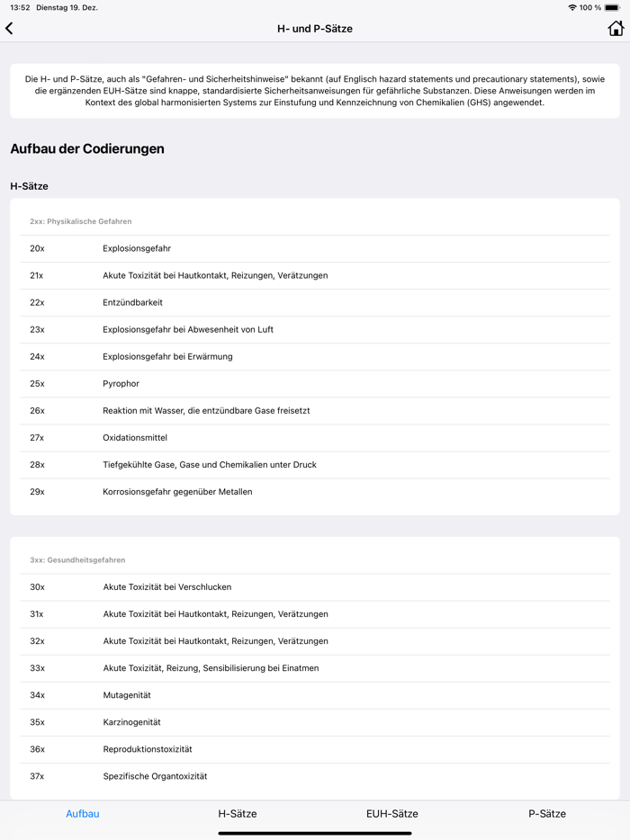Tap the H- und P-Sätze title

point(315,28)
